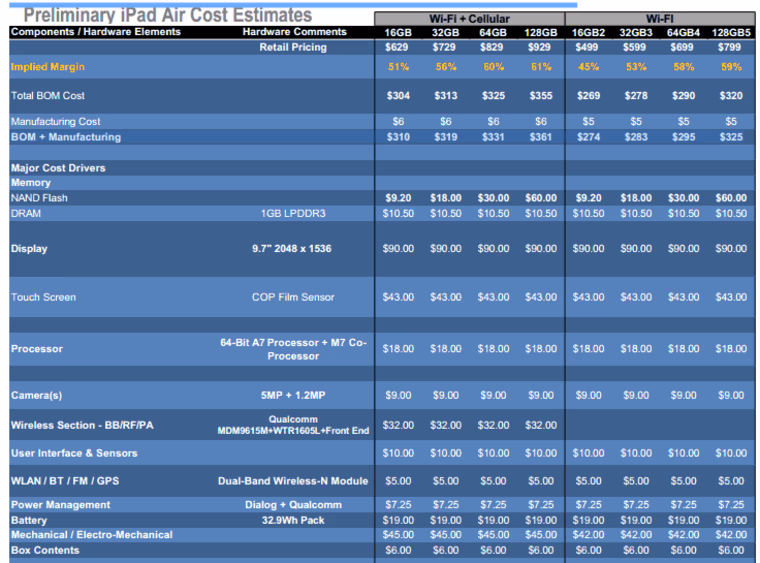Click the $32.00 Wireless Section cell under 16GB
The image size is (760, 563).
[398, 425]
